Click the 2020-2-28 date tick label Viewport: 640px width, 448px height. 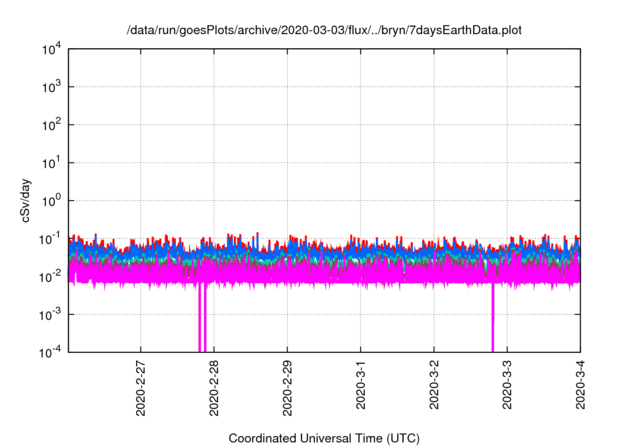(214, 388)
